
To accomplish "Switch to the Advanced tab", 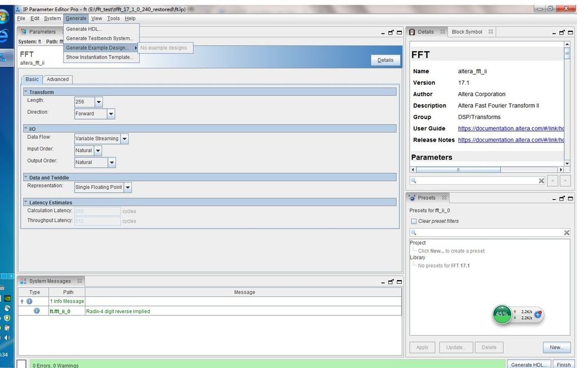I will point(57,79).
